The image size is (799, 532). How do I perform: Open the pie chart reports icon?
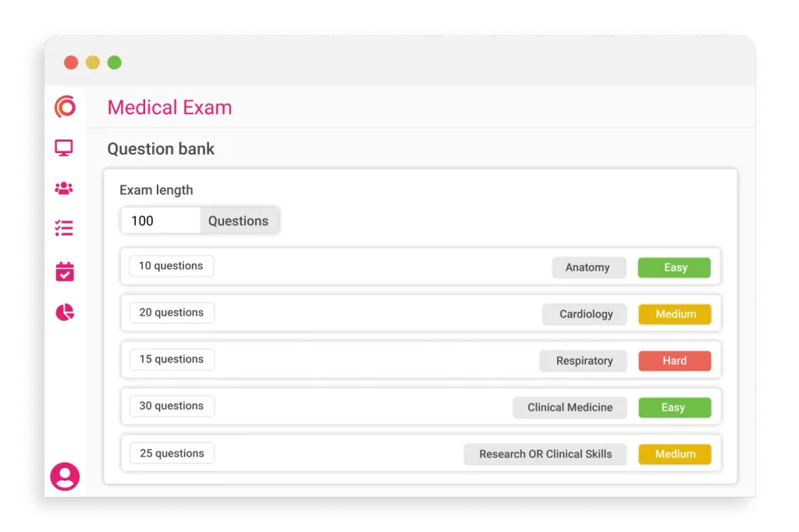point(65,312)
